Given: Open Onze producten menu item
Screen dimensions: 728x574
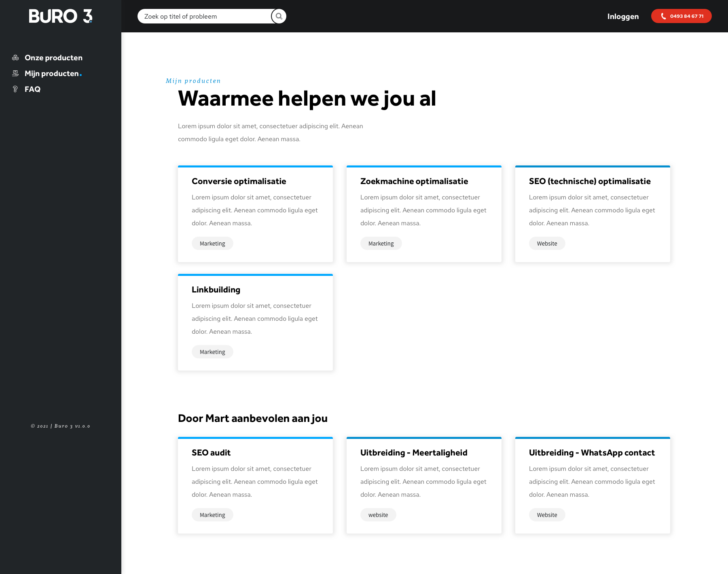Looking at the screenshot, I should pos(53,58).
